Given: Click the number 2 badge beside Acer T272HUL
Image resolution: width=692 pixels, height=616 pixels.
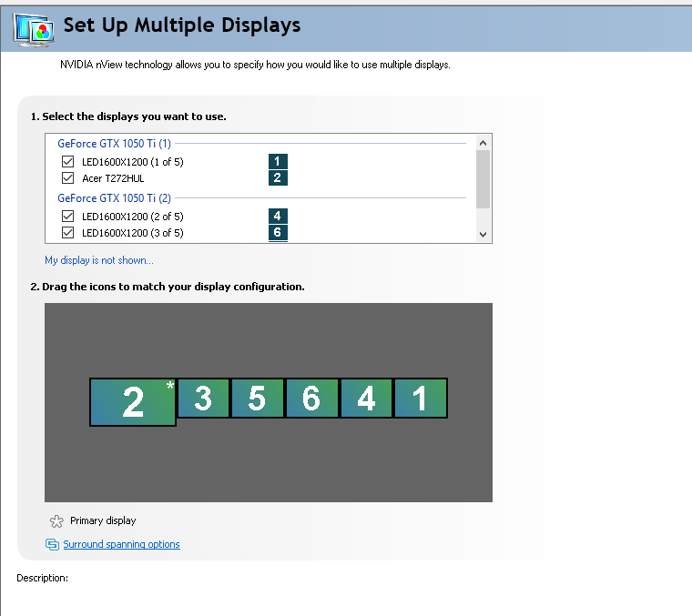Looking at the screenshot, I should [278, 178].
